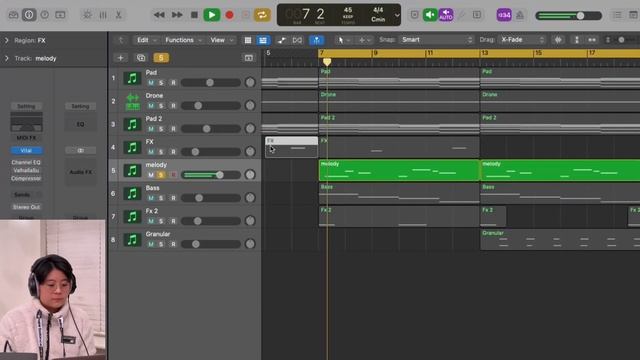Click the Setting button on left channel strip

[26, 107]
